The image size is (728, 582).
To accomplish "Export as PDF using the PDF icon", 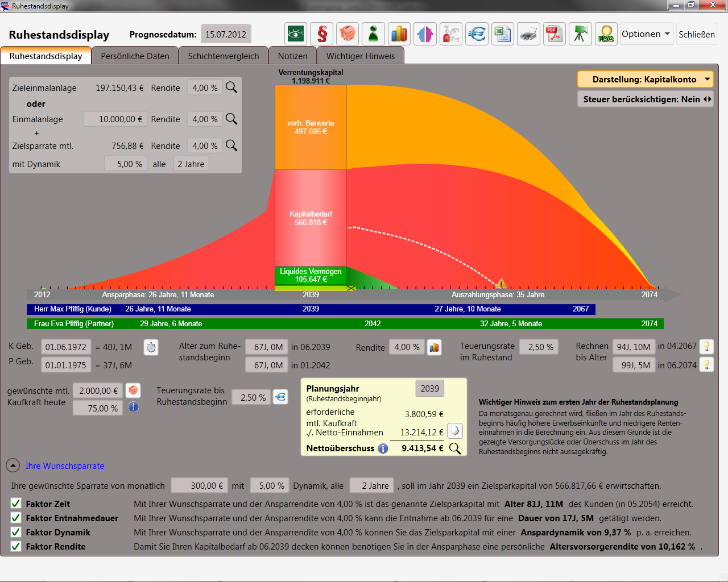I will pos(554,34).
